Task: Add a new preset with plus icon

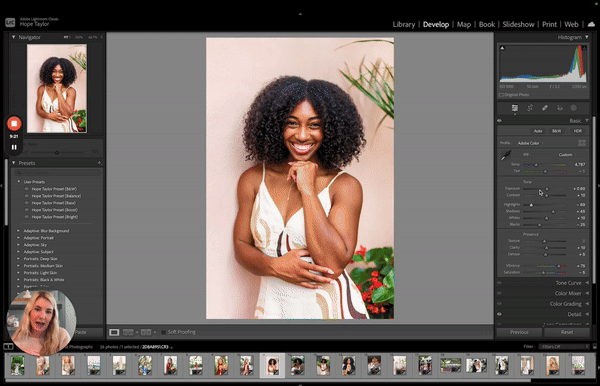Action: [99, 163]
